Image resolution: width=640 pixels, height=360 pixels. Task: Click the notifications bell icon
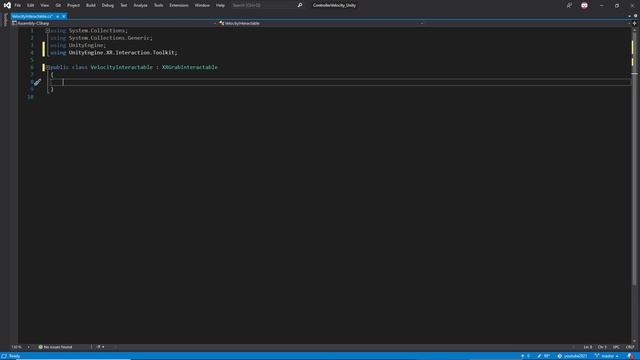[631, 356]
